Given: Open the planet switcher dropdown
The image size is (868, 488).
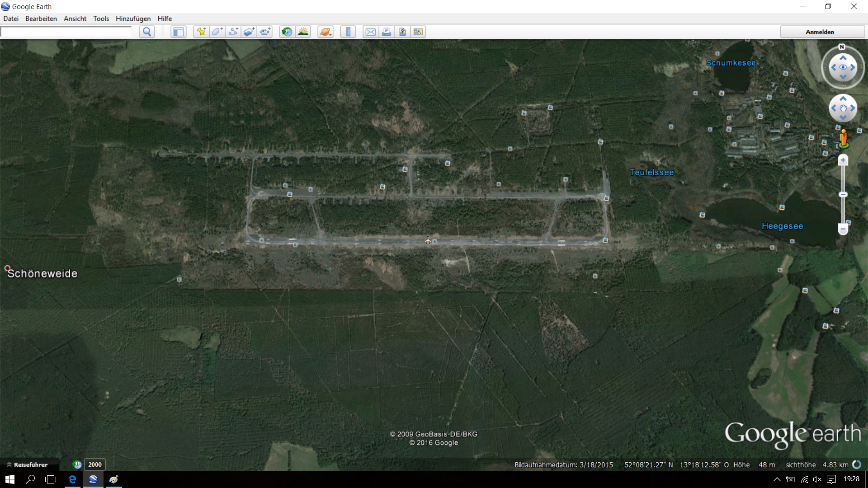Looking at the screenshot, I should click(x=325, y=32).
